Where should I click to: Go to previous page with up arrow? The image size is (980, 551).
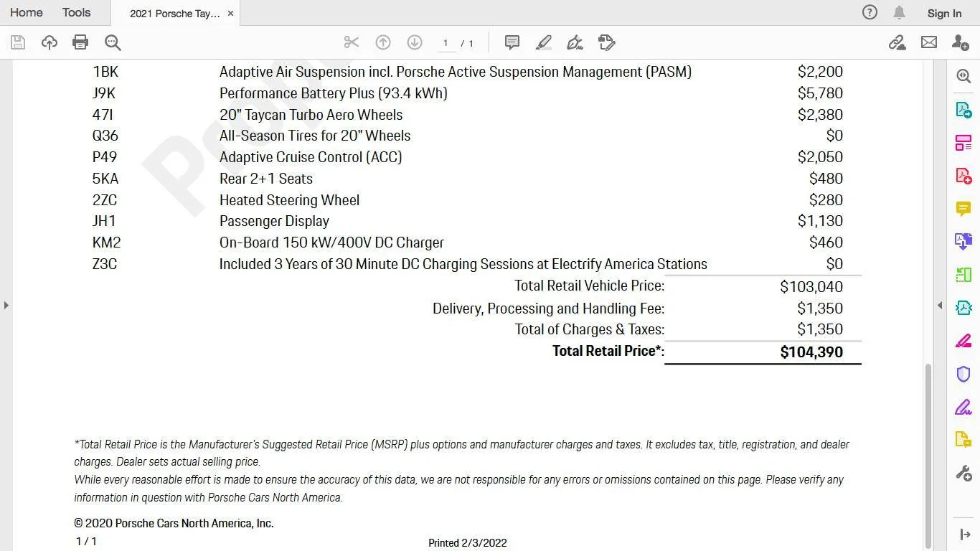click(383, 42)
